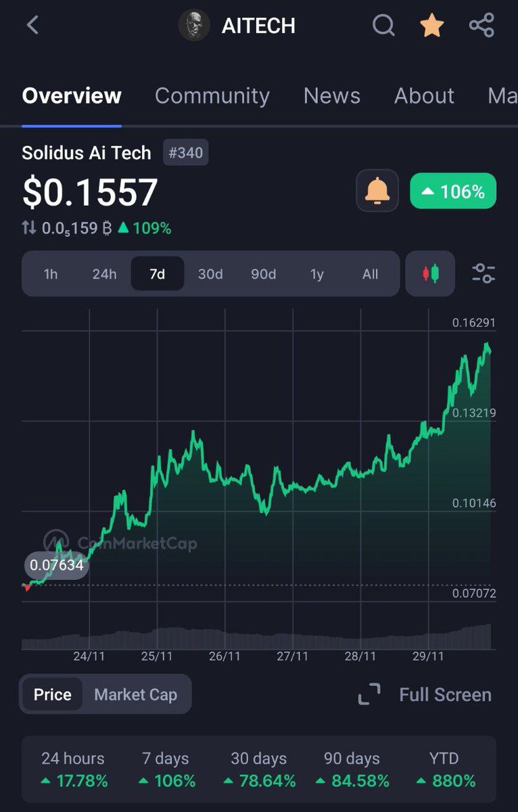Tap the 0.16291 axis price label
The image size is (518, 812).
(474, 323)
